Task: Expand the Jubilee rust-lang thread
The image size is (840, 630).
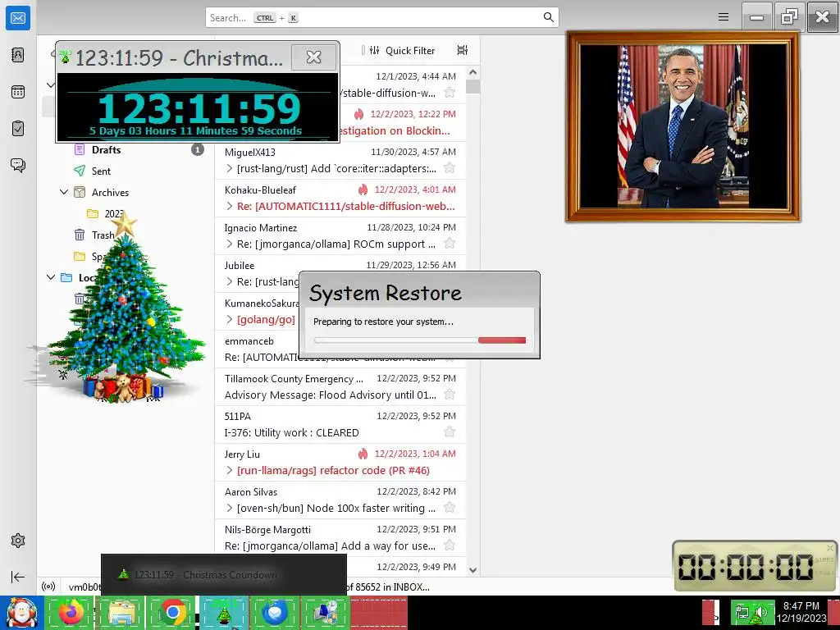Action: 230,282
